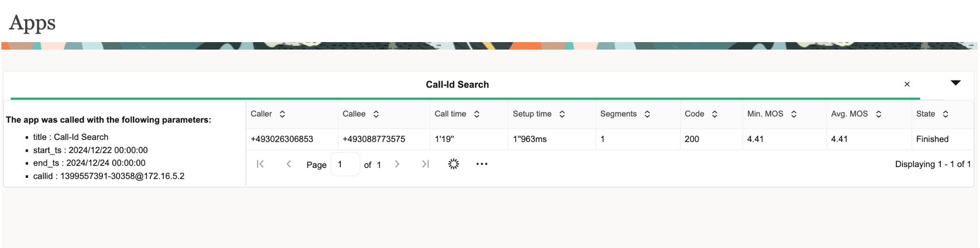
Task: Sort results by Setup time
Action: [x=562, y=114]
